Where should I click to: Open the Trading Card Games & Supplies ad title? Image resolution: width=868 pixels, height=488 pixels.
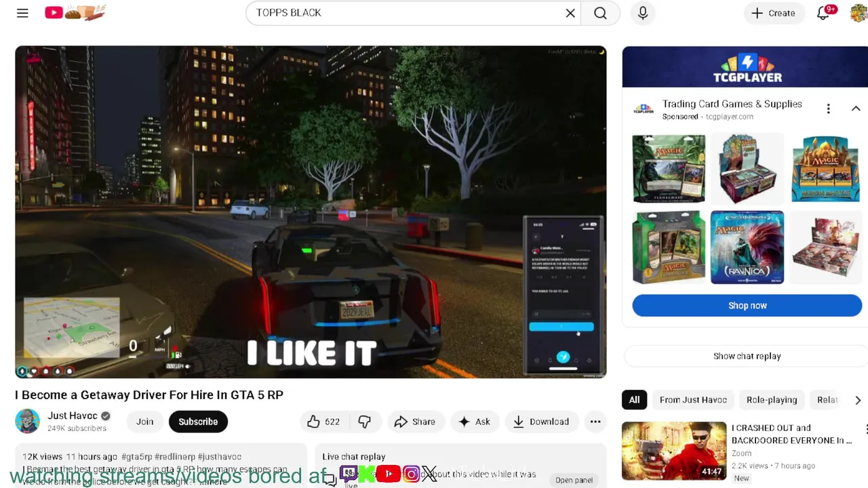732,104
